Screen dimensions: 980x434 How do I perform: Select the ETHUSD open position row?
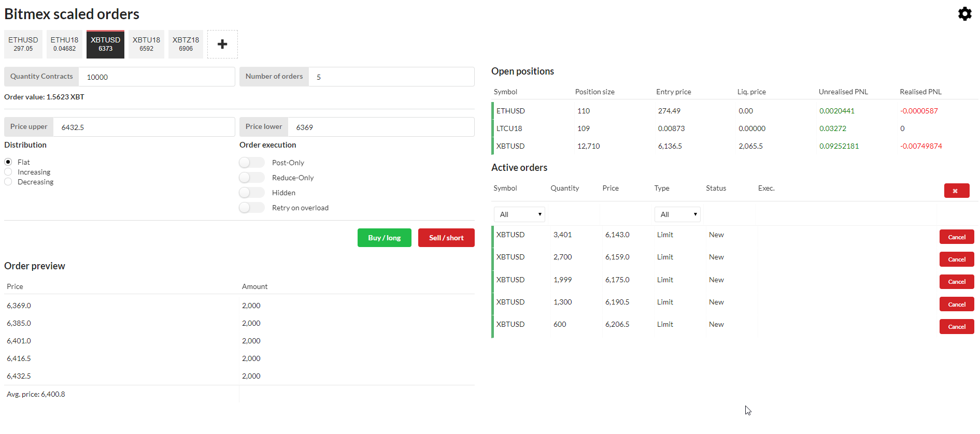point(735,111)
